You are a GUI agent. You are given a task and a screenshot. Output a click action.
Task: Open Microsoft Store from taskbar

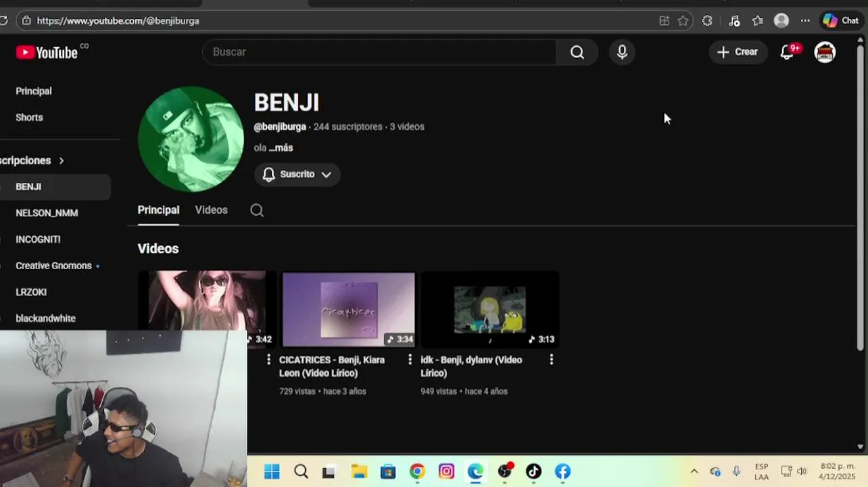387,471
